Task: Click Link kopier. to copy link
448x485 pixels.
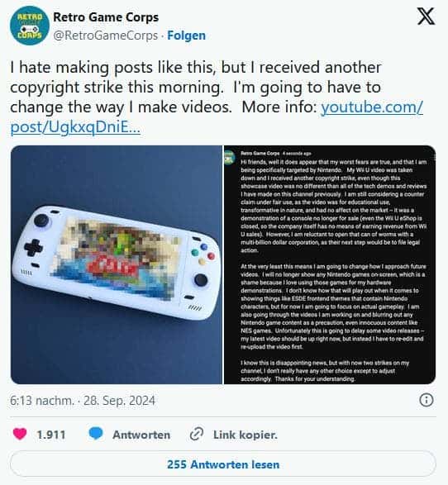Action: [245, 435]
